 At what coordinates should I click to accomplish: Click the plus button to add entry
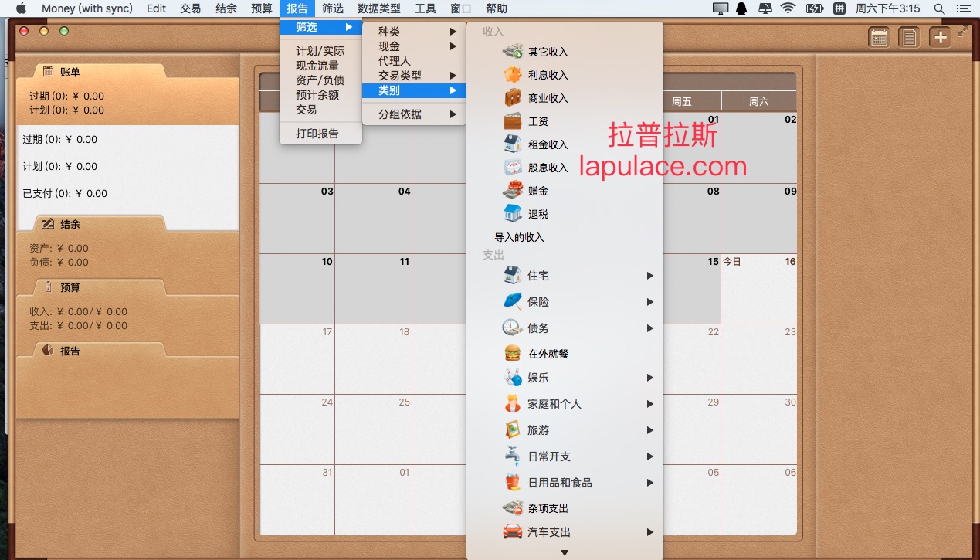click(x=940, y=37)
